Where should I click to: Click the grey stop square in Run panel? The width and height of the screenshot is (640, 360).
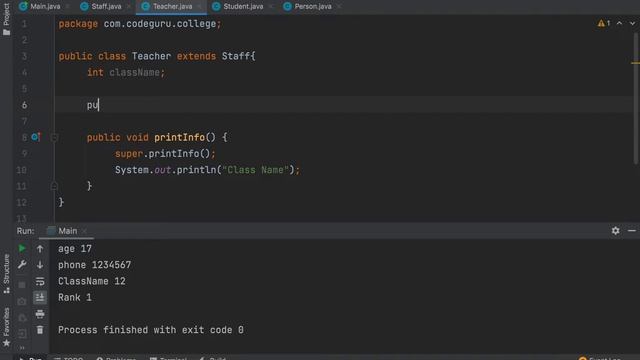[22, 285]
